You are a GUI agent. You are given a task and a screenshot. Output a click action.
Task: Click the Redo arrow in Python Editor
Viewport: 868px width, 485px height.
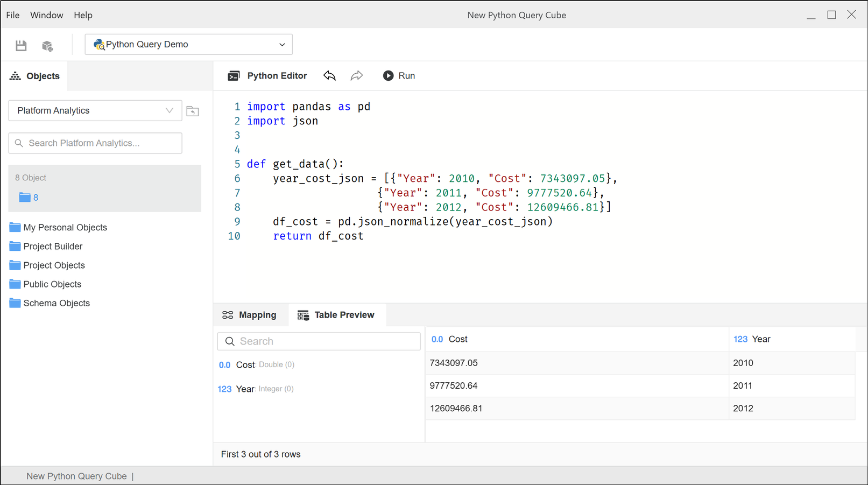(x=356, y=76)
